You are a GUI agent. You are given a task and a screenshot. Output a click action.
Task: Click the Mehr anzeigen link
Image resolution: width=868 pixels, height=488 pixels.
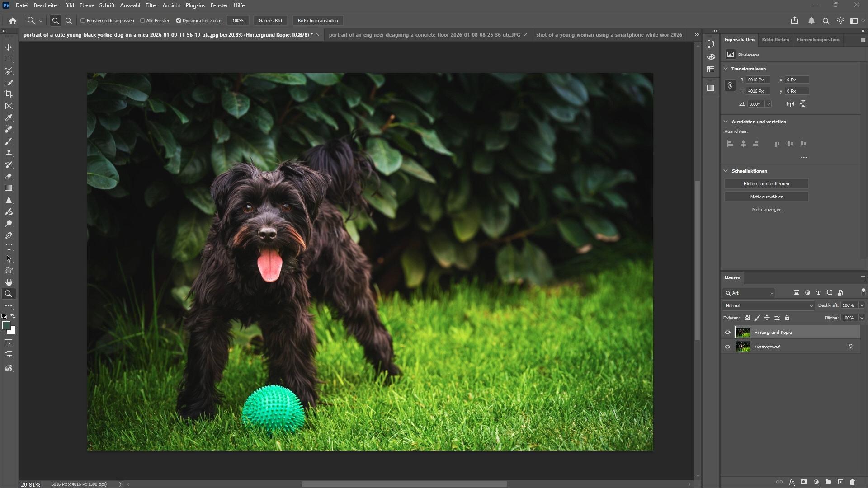tap(766, 209)
